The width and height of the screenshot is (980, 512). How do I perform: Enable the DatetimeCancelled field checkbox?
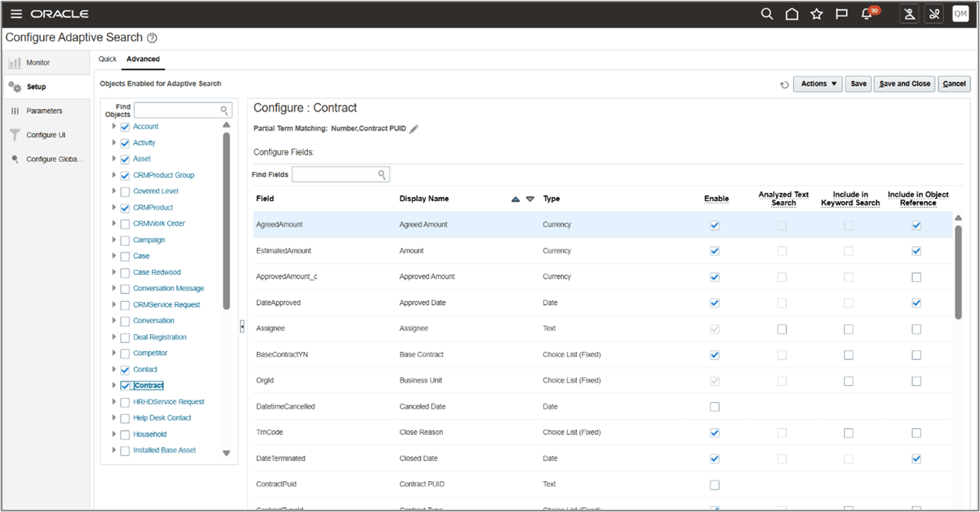pyautogui.click(x=714, y=407)
